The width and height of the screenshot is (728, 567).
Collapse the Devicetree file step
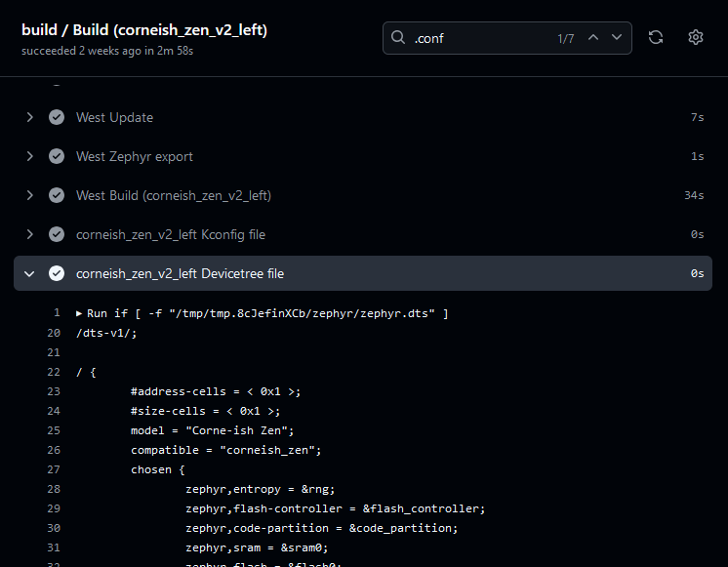coord(29,273)
